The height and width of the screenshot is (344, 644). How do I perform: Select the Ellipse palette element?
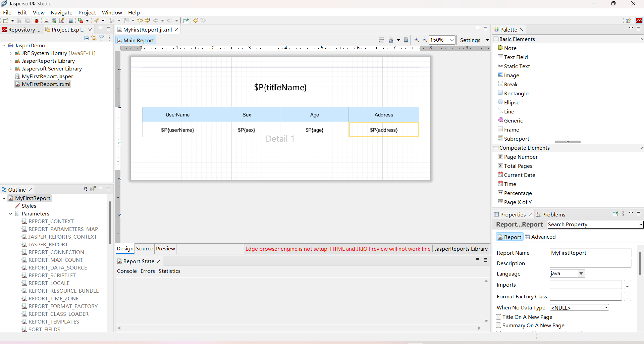(x=509, y=102)
